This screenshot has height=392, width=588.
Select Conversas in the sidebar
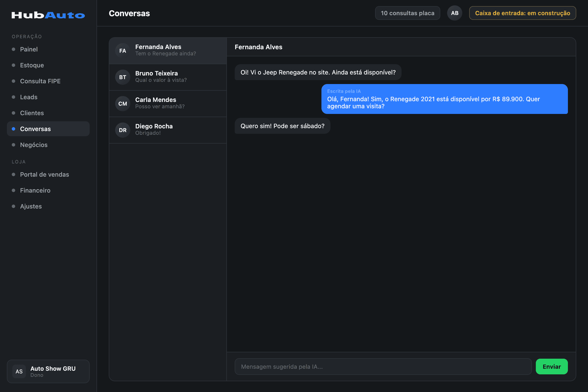(x=48, y=129)
